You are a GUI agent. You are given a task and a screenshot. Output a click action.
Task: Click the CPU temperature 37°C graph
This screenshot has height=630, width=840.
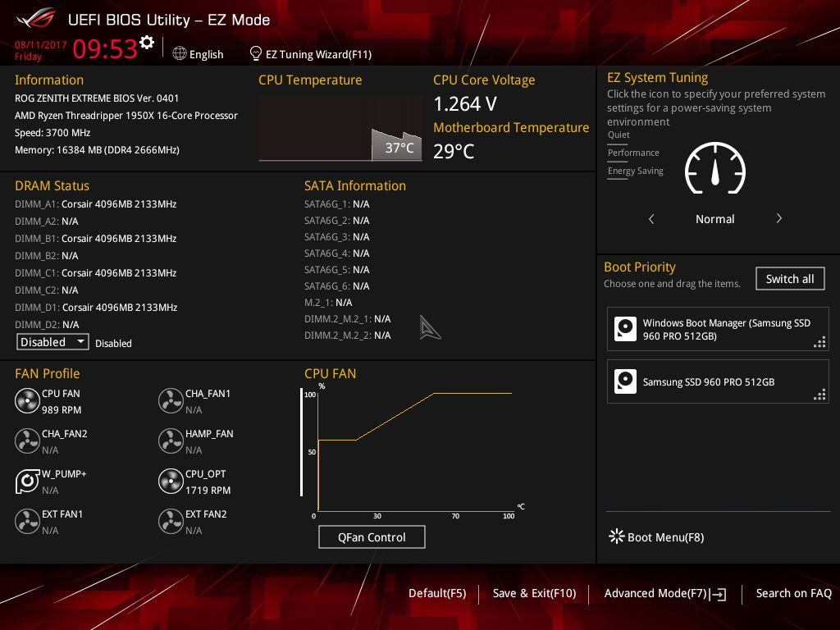pos(340,129)
